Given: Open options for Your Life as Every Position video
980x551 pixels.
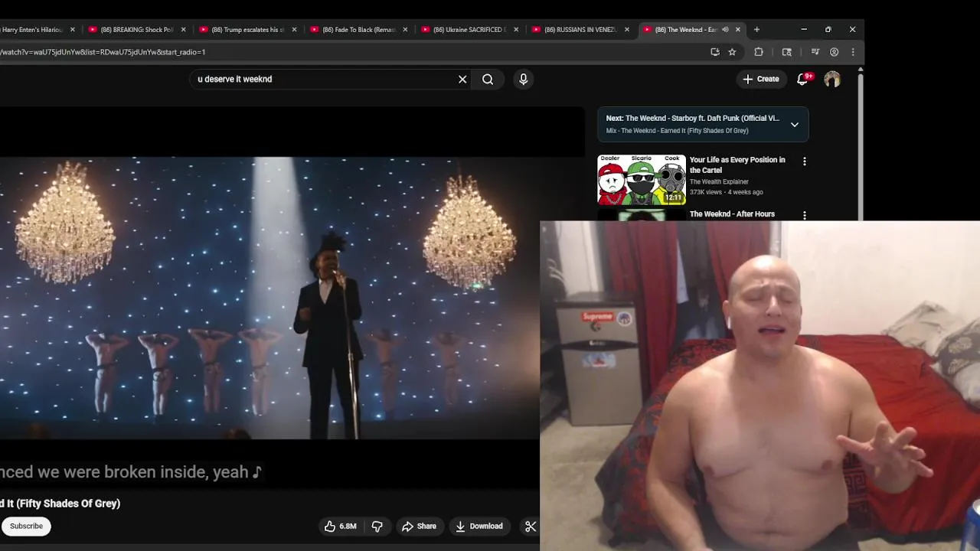Looking at the screenshot, I should pyautogui.click(x=804, y=161).
